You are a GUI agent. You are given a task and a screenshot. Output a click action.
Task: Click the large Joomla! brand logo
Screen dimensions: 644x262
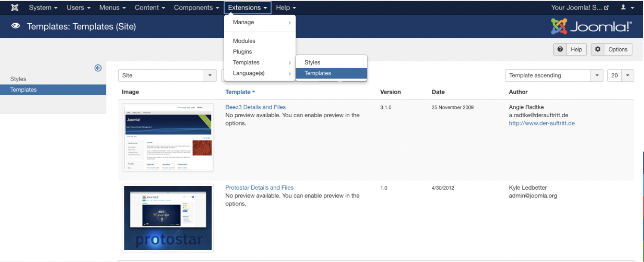(591, 26)
